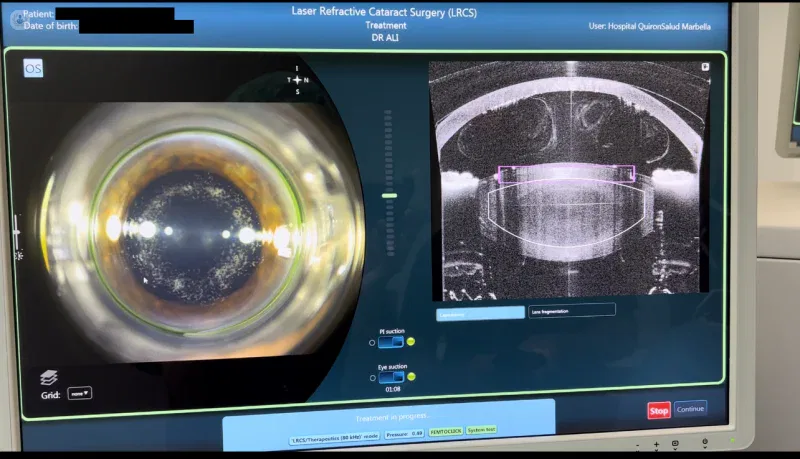Viewport: 800px width, 459px height.
Task: Select the highlighted Capsulotomy step tab
Action: pos(480,314)
